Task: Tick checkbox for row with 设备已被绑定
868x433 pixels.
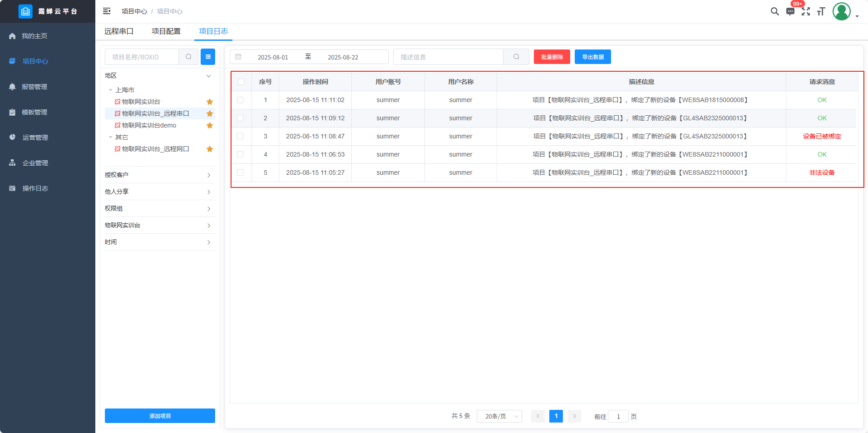Action: [240, 136]
